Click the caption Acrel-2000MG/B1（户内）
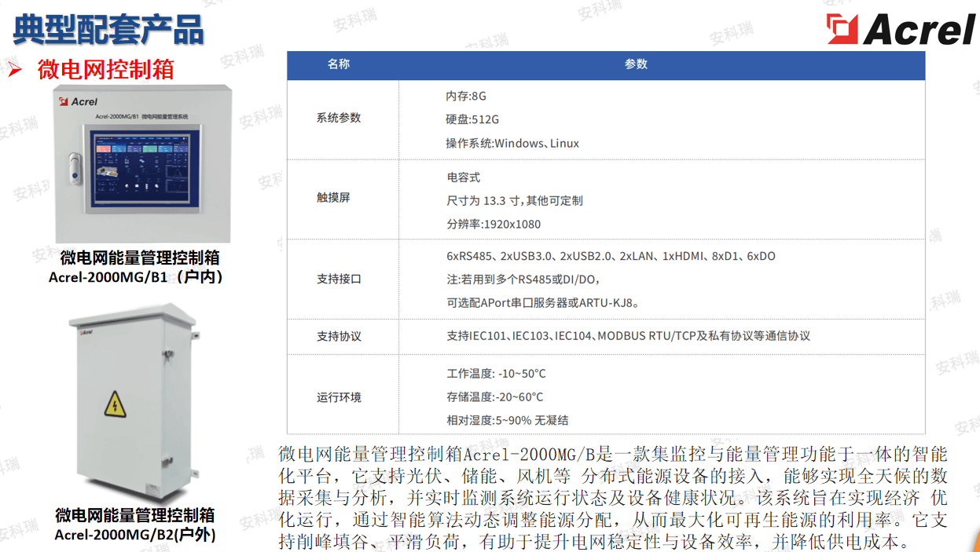Viewport: 980px width, 552px height. (136, 277)
